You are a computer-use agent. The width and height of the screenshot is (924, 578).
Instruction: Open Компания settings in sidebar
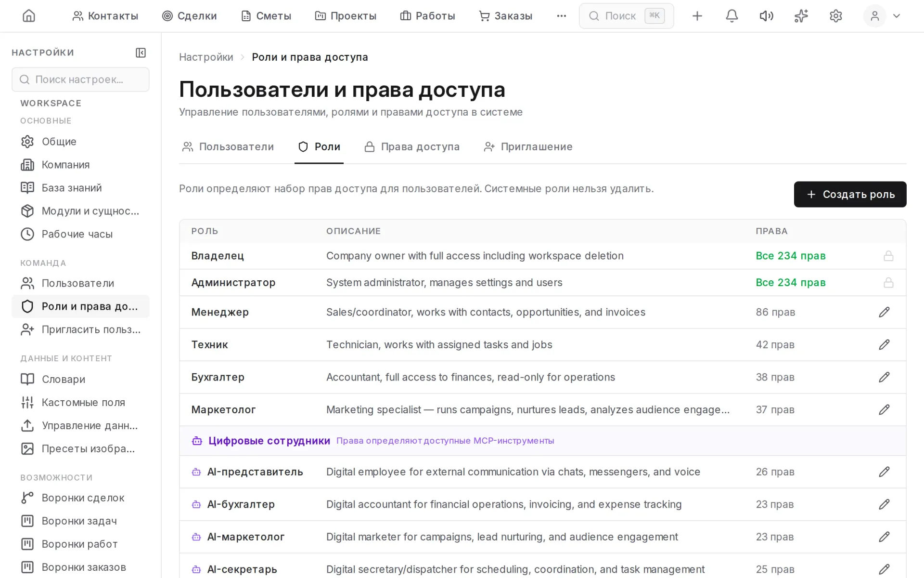pyautogui.click(x=80, y=165)
